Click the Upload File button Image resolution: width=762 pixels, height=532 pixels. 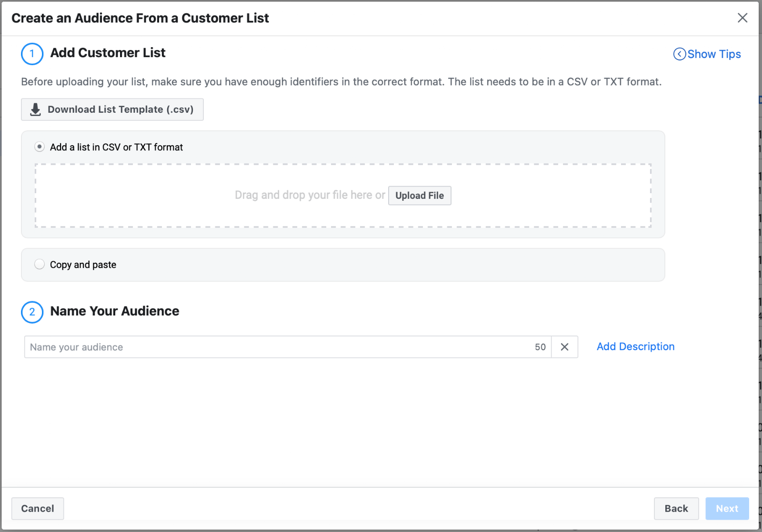420,196
